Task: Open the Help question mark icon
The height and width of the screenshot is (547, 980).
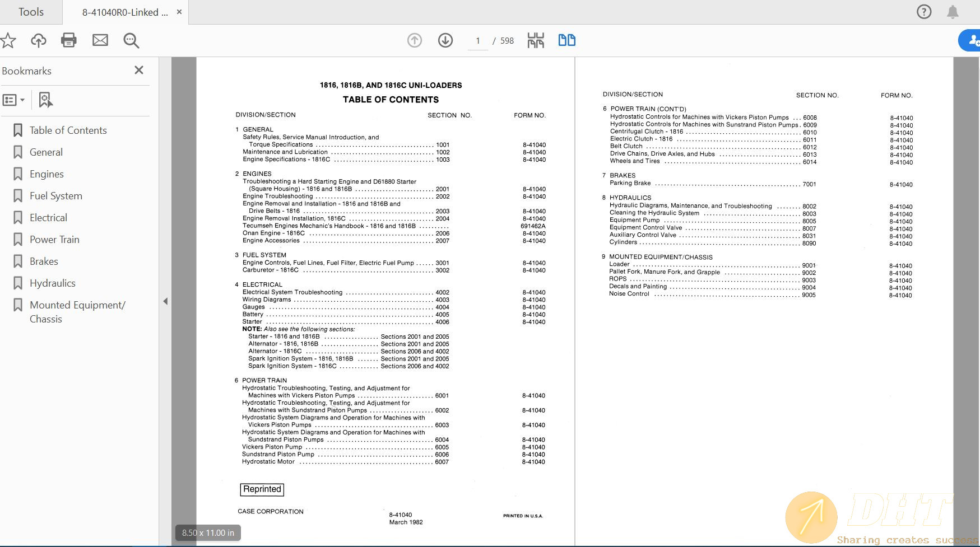Action: point(923,11)
